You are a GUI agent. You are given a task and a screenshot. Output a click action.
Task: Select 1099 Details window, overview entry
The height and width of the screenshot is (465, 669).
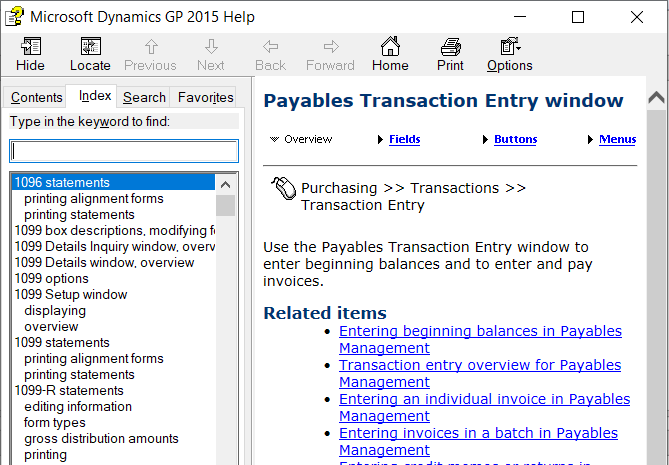click(104, 263)
